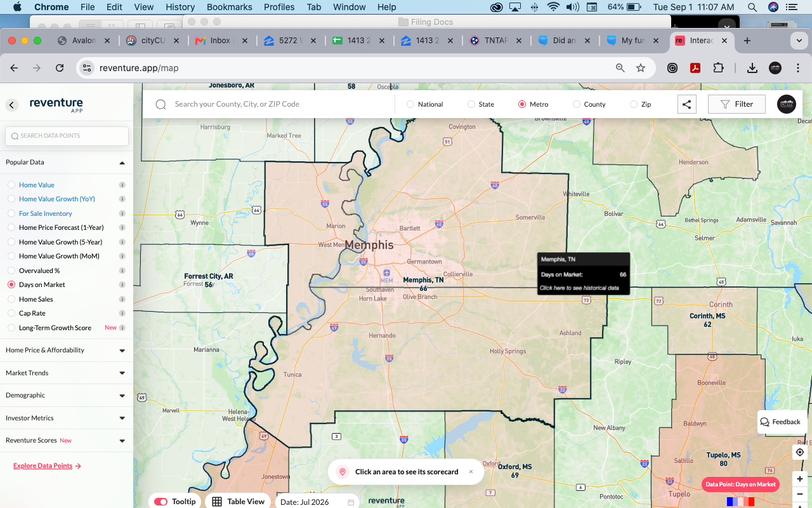Switch to the TNTAP browser tab
812x508 pixels.
(496, 41)
